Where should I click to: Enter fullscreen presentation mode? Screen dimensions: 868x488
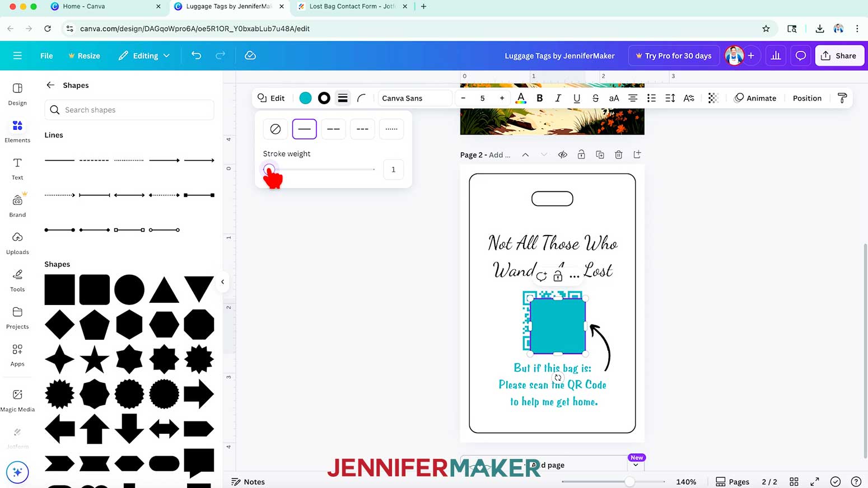(x=814, y=481)
